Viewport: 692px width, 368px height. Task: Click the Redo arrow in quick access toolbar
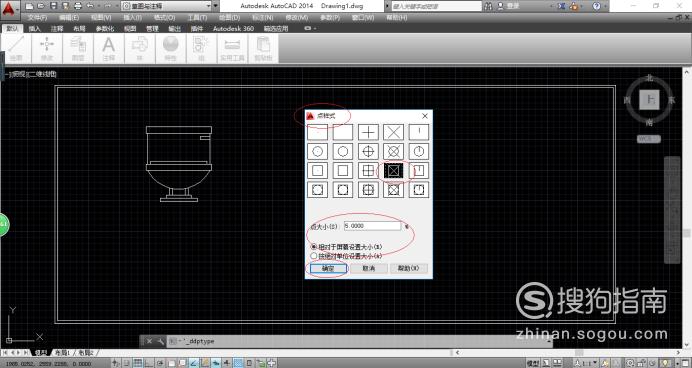[x=108, y=6]
